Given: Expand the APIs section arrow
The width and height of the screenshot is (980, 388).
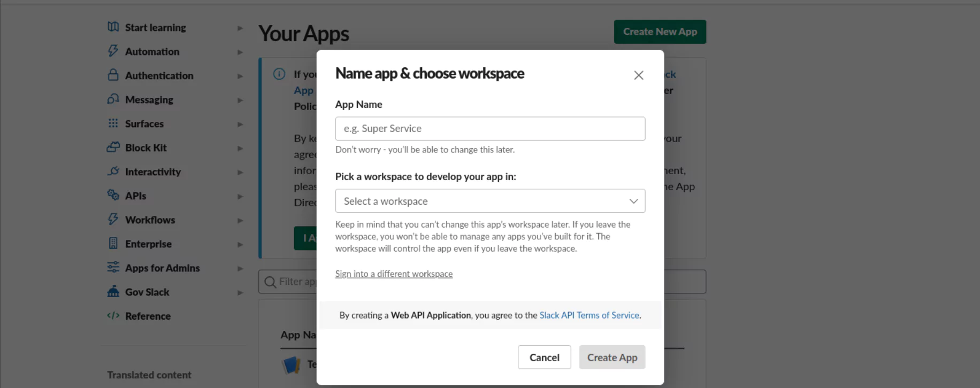Looking at the screenshot, I should coord(240,196).
